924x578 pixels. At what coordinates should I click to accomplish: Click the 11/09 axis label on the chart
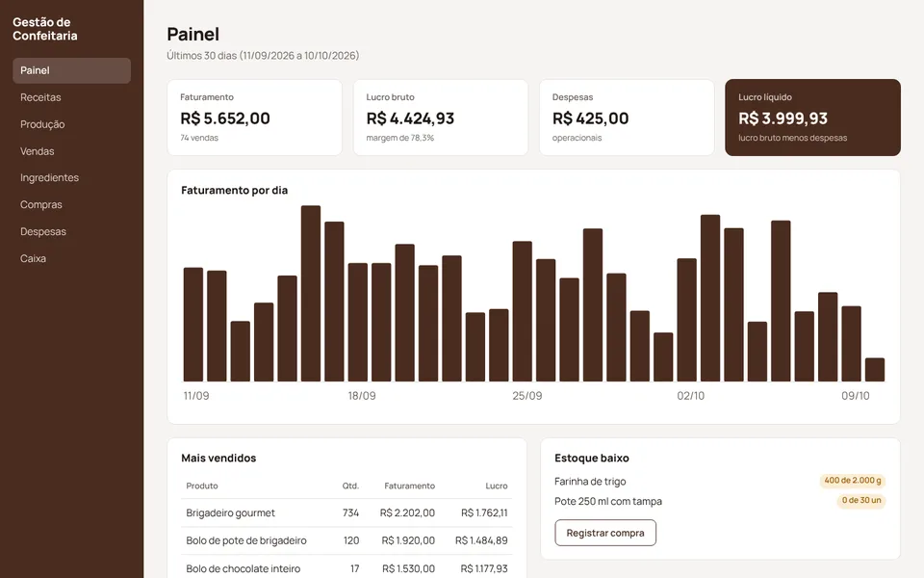click(196, 396)
